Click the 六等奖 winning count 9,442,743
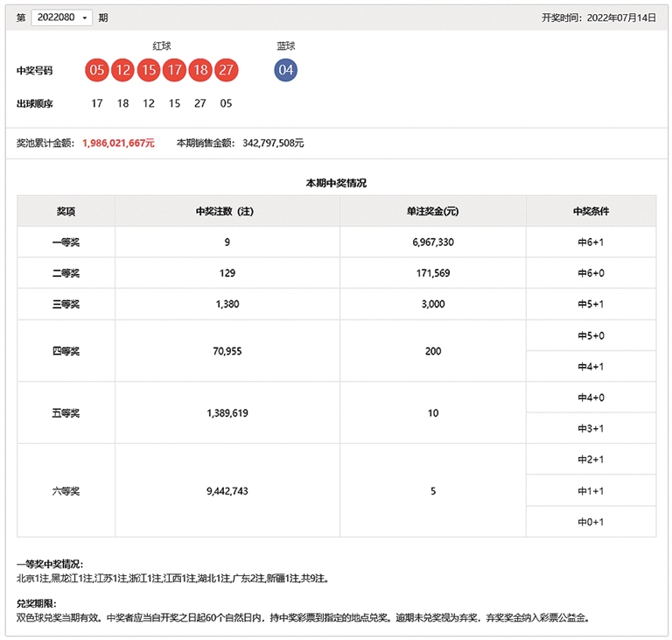 (227, 491)
